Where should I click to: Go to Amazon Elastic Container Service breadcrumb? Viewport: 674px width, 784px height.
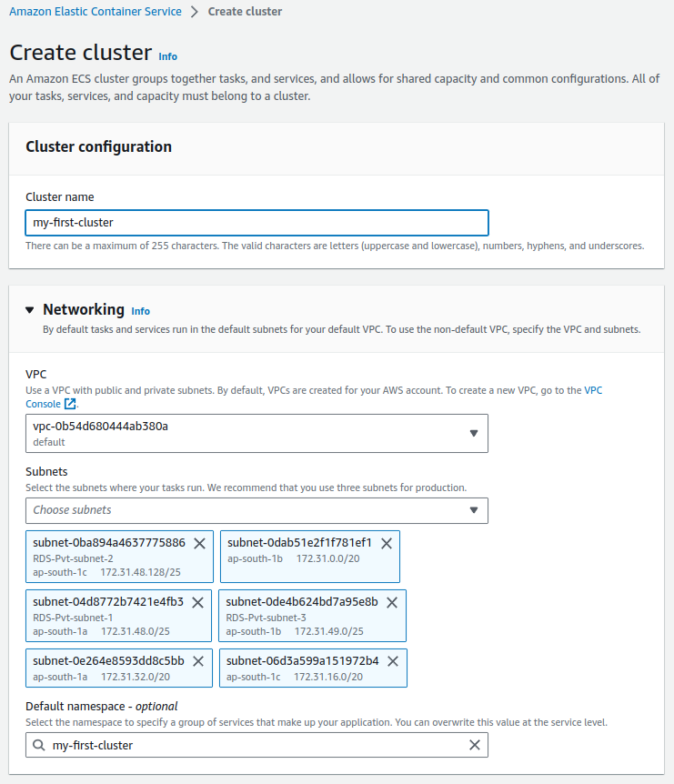pos(96,12)
